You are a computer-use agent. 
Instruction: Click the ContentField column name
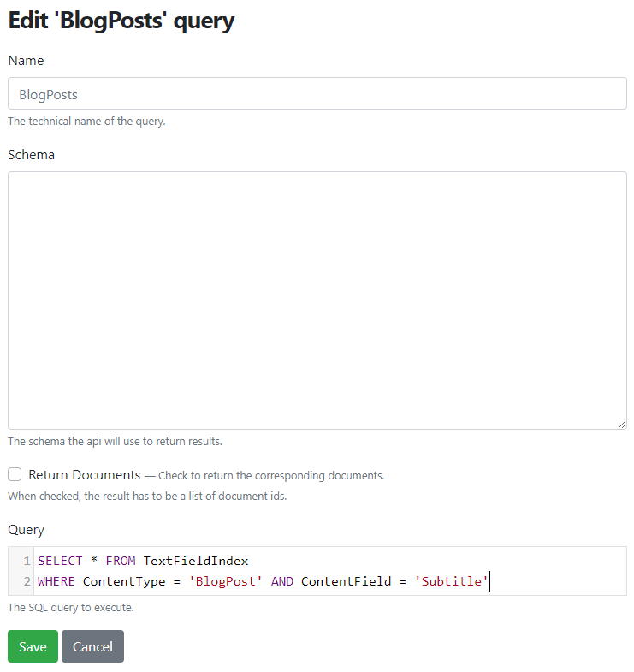pyautogui.click(x=347, y=581)
